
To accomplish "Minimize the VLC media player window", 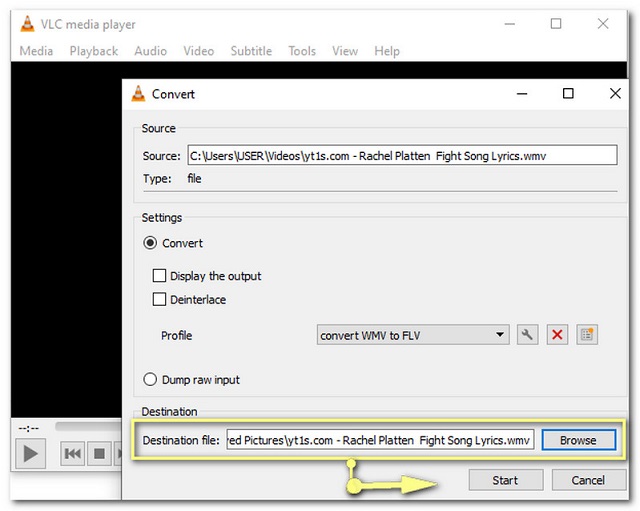I will 509,24.
